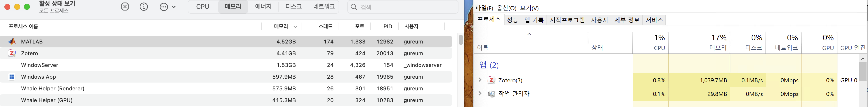Switch to the 성능 tab
The image size is (868, 107).
click(x=513, y=20)
